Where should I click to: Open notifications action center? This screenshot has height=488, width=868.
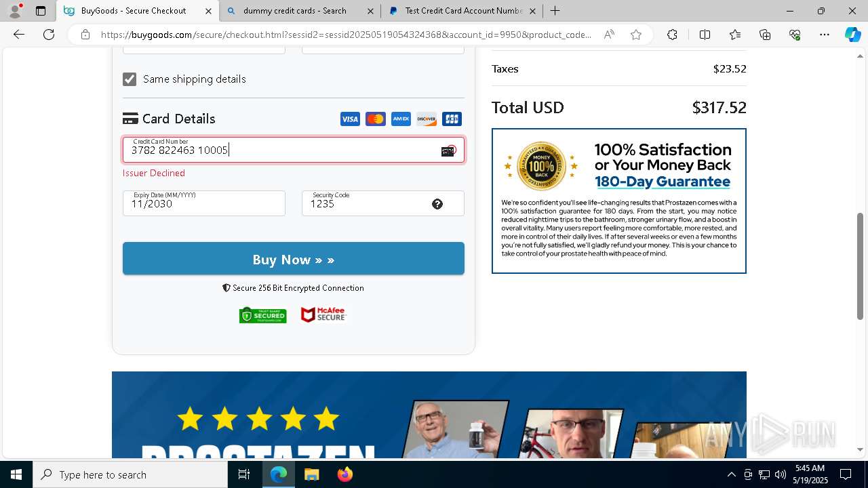[x=846, y=474]
